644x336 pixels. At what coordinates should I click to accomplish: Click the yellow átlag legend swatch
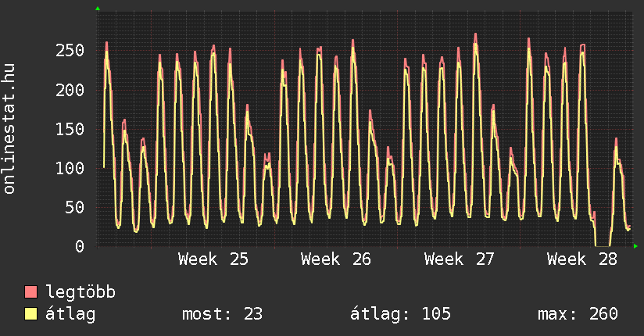coord(30,314)
